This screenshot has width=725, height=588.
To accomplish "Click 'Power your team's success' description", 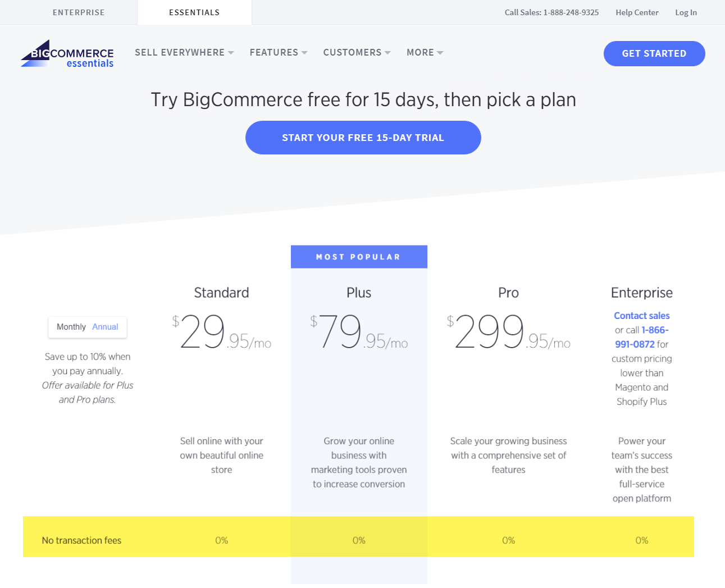I will [x=642, y=470].
